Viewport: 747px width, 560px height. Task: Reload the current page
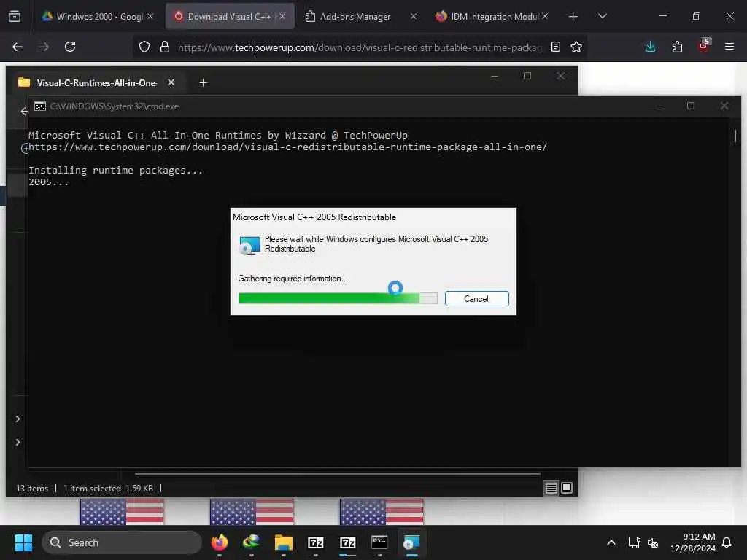(70, 47)
